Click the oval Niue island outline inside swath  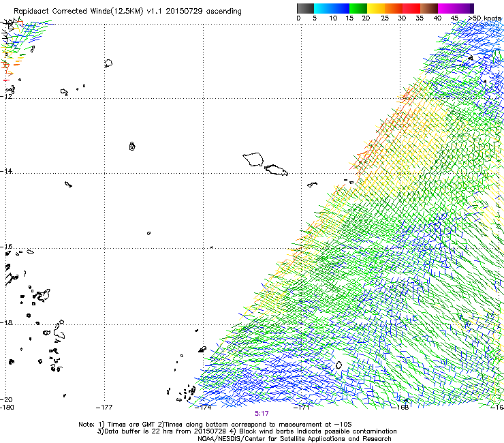(338, 365)
